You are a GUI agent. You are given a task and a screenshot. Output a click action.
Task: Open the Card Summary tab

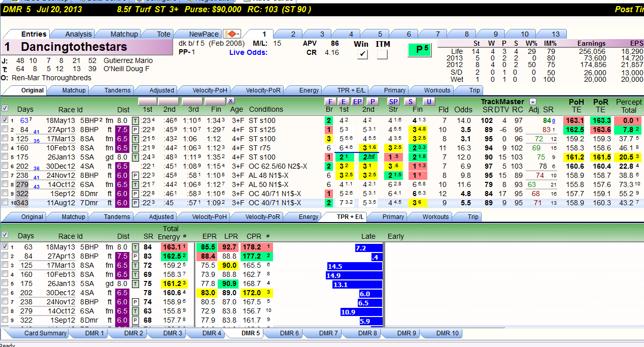[x=45, y=333]
